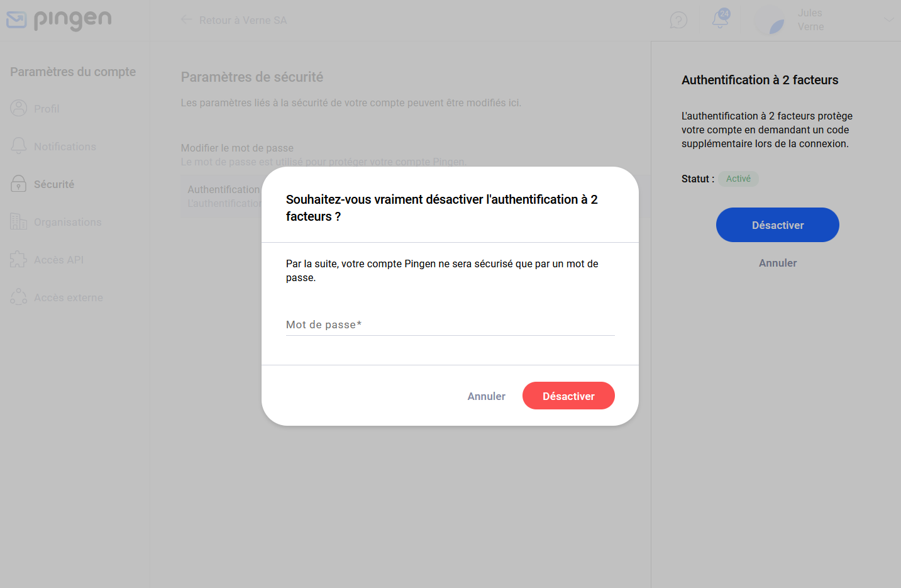Click the Organisations building icon
Image resolution: width=901 pixels, height=588 pixels.
19,221
